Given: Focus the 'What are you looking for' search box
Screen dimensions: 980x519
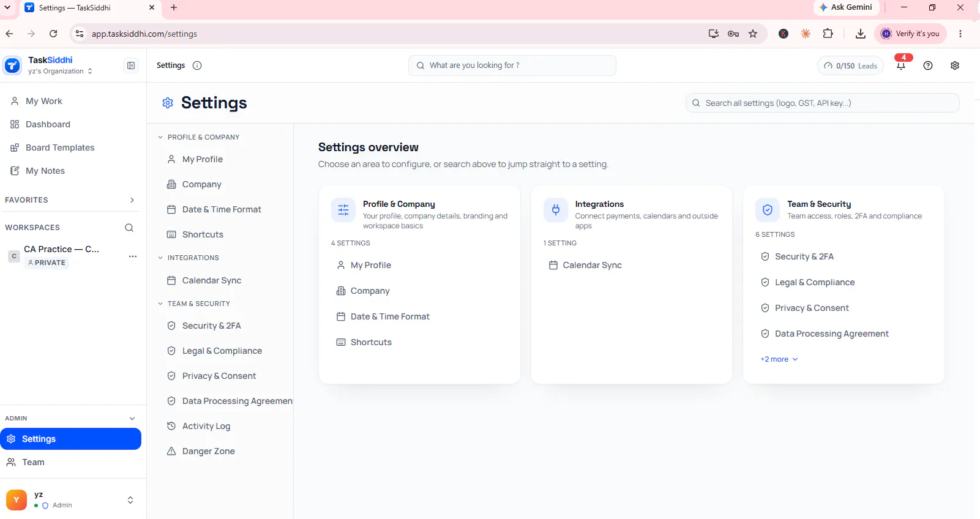Looking at the screenshot, I should pyautogui.click(x=512, y=65).
